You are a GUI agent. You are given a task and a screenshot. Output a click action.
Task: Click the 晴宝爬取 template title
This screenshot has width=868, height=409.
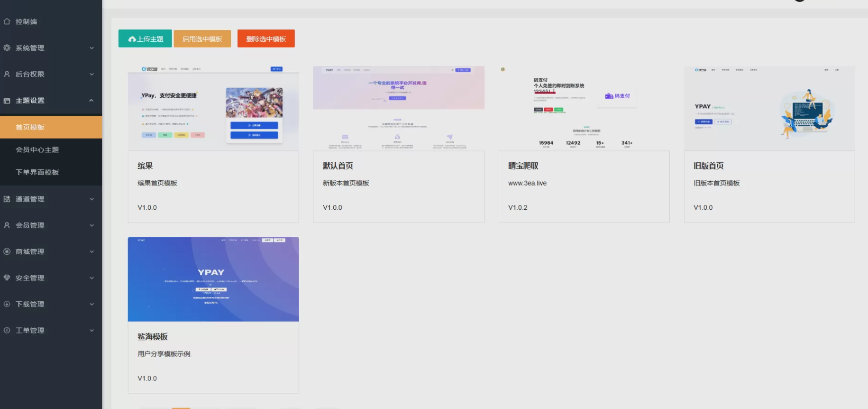(523, 166)
